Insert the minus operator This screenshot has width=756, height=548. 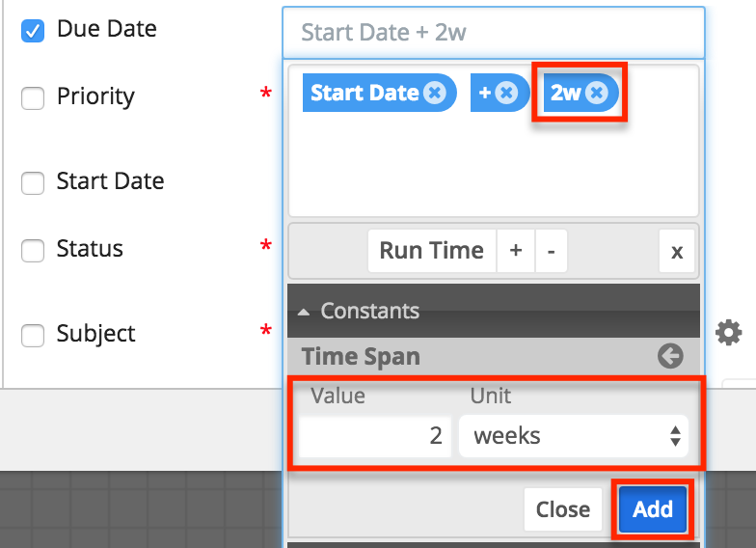(x=551, y=251)
